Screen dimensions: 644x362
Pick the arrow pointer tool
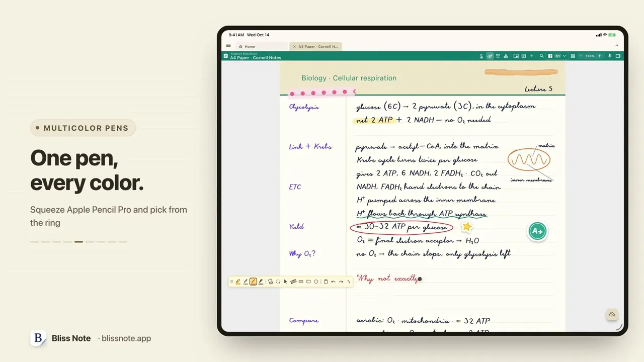tap(285, 282)
